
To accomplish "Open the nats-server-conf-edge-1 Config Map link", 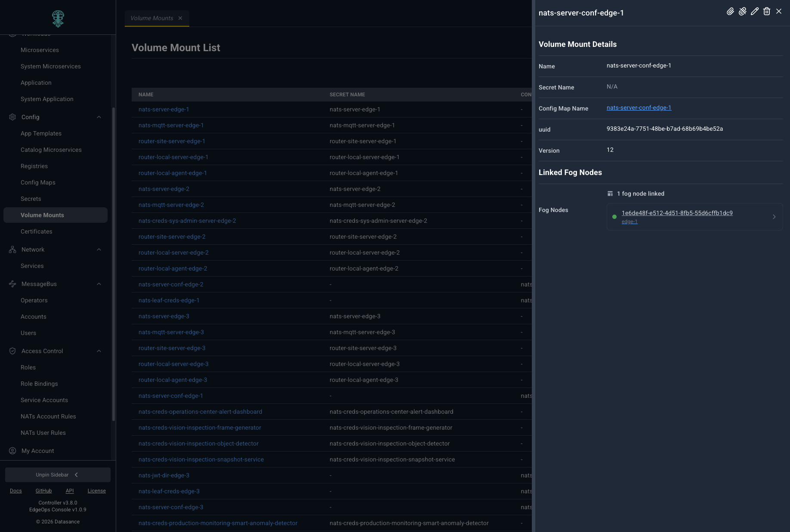I will pos(639,108).
